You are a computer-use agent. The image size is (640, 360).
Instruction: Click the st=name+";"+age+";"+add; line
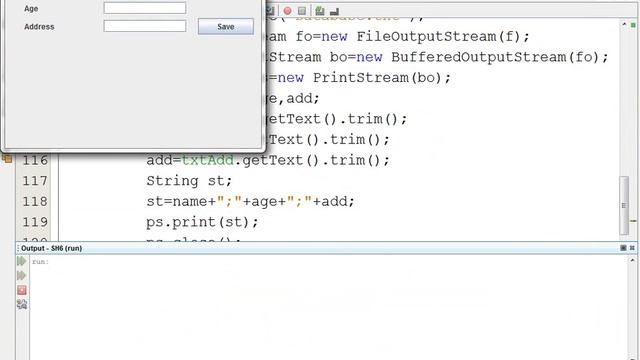tap(250, 201)
